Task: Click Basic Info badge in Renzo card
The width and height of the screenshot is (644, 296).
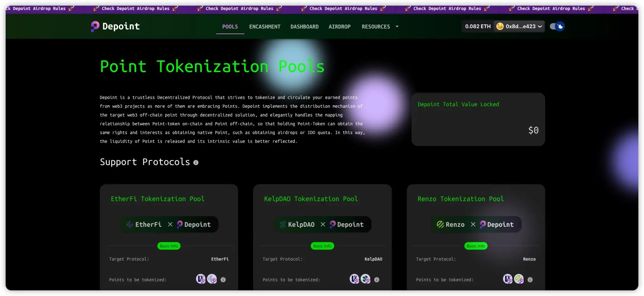Action: (x=476, y=246)
